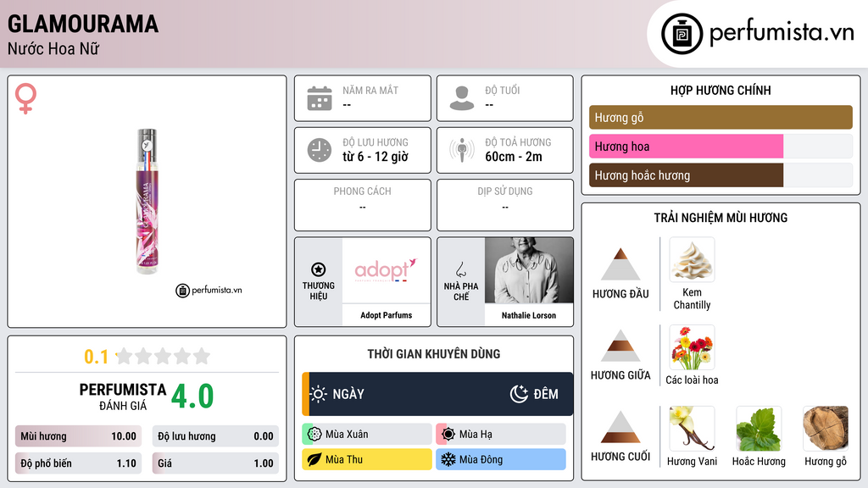Click the pink female gender symbol
Image resolution: width=868 pixels, height=488 pixels.
[x=25, y=98]
